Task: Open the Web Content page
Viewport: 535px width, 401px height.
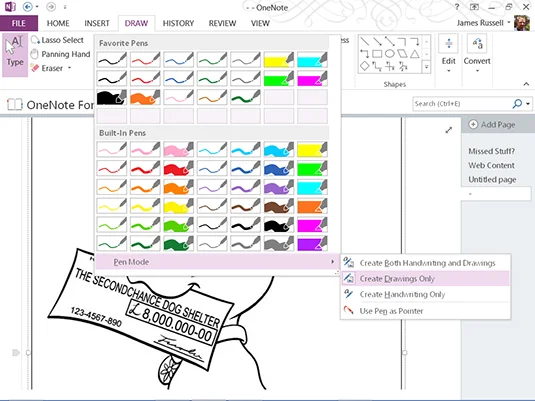Action: pyautogui.click(x=491, y=165)
